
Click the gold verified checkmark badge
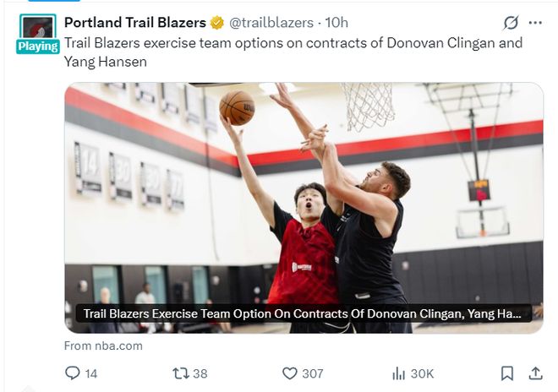point(217,23)
